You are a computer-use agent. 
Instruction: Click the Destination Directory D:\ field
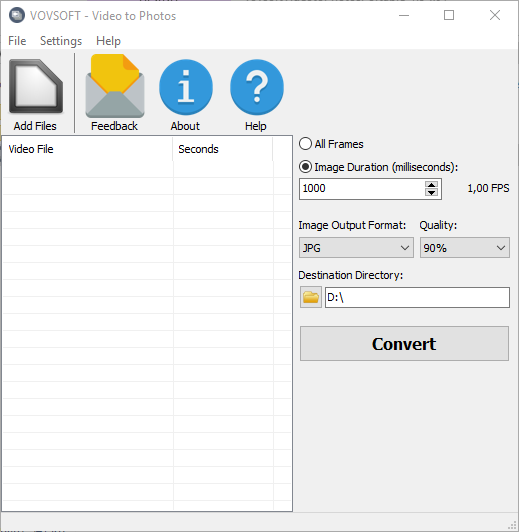(x=417, y=298)
